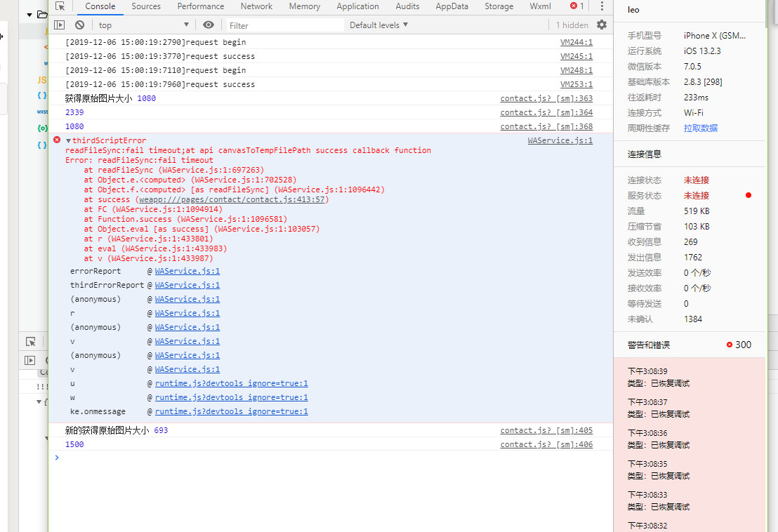Collapse the tree arrow beside the folder icon
The width and height of the screenshot is (778, 532).
click(x=29, y=14)
